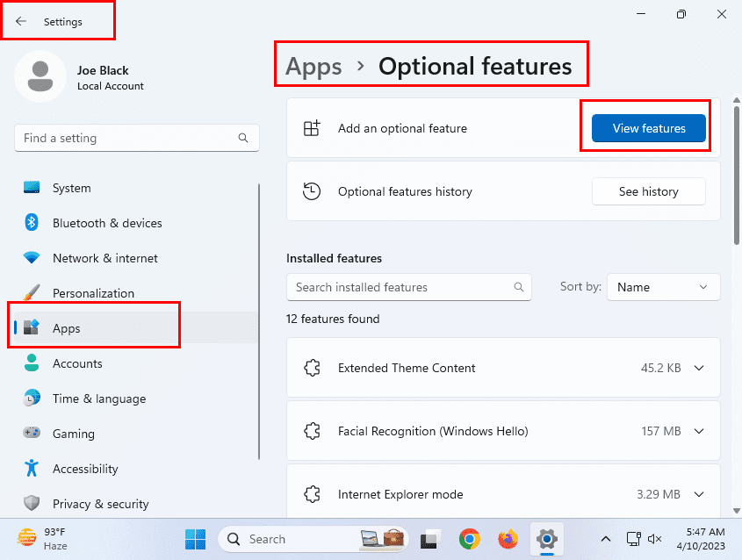Click the Facial Recognition puzzle icon

pos(312,431)
